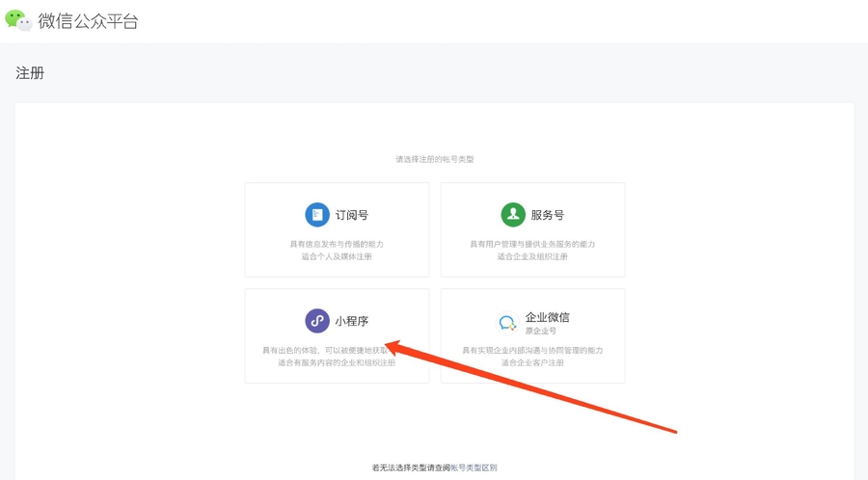
Task: Click the 请选择注册的帐号类型 prompt text
Action: click(434, 159)
